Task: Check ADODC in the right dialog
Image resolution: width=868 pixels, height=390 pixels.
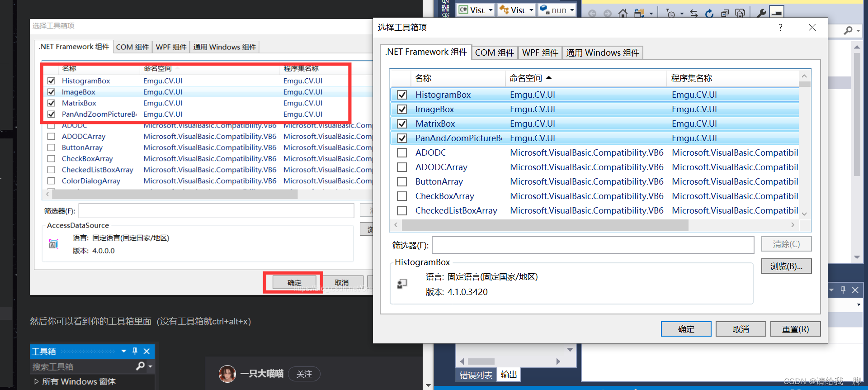Action: tap(401, 152)
